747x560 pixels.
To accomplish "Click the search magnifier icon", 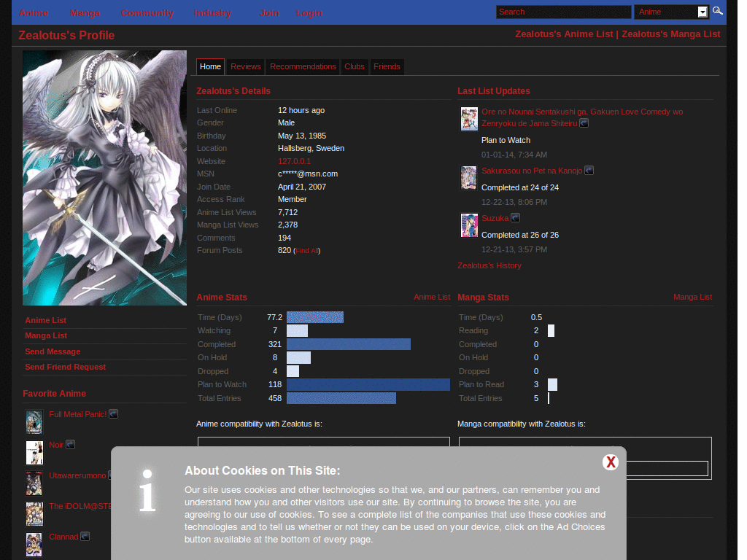I will (717, 12).
